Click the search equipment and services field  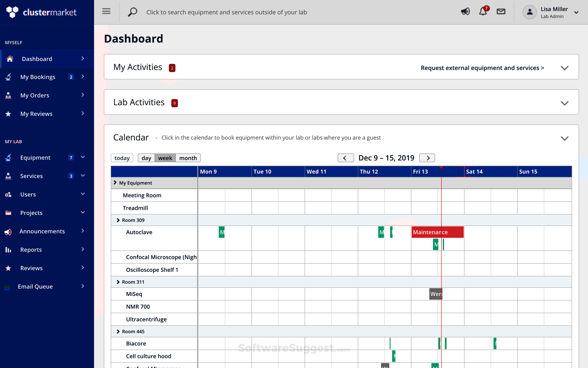227,12
